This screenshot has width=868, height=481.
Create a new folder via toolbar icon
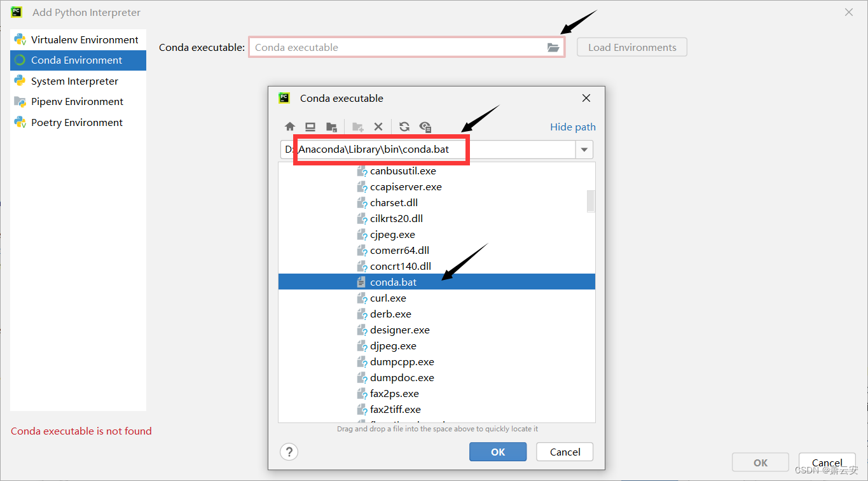(357, 127)
